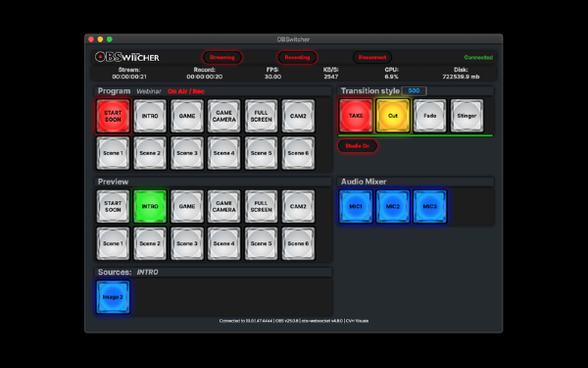The height and width of the screenshot is (368, 588).
Task: Select Scene 5 in Program section
Action: 261,153
